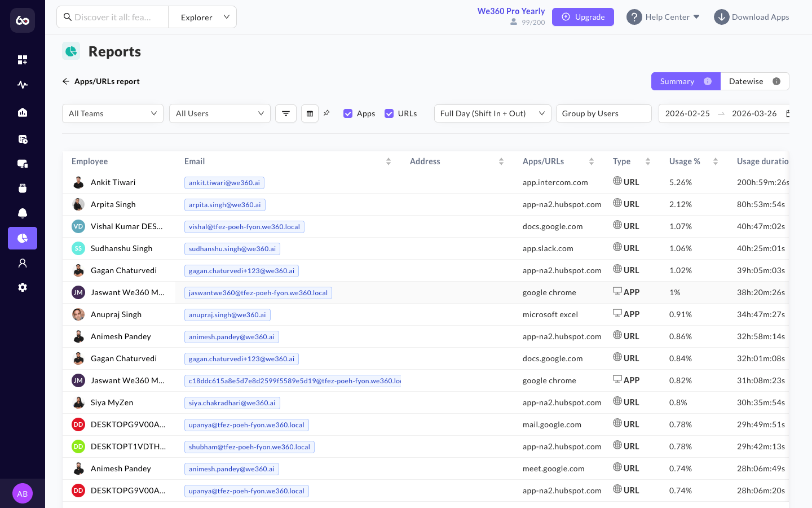Open the user profile icon in sidebar
Screen dimensions: 812x508
coord(23,263)
